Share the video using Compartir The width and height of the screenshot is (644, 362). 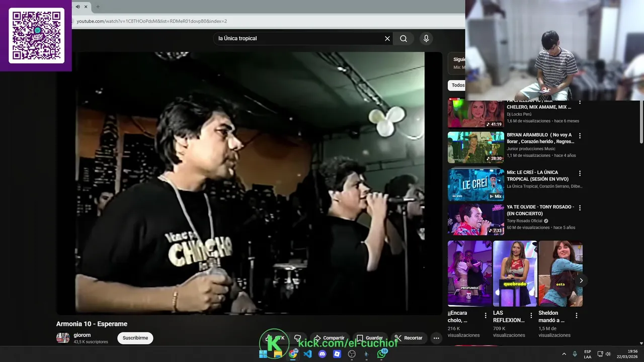(x=330, y=338)
